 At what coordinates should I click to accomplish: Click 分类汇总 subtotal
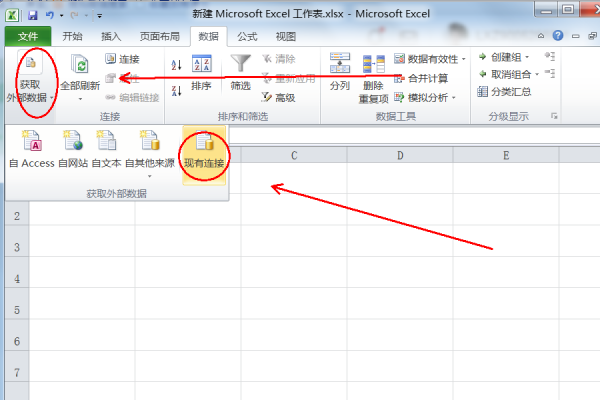click(x=504, y=91)
